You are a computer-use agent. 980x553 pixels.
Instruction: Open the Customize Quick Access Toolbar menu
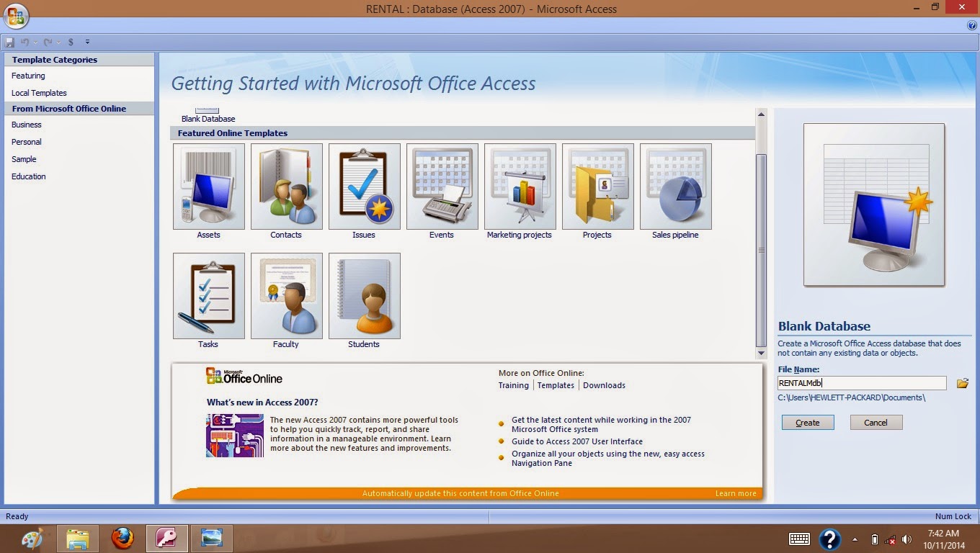coord(88,42)
